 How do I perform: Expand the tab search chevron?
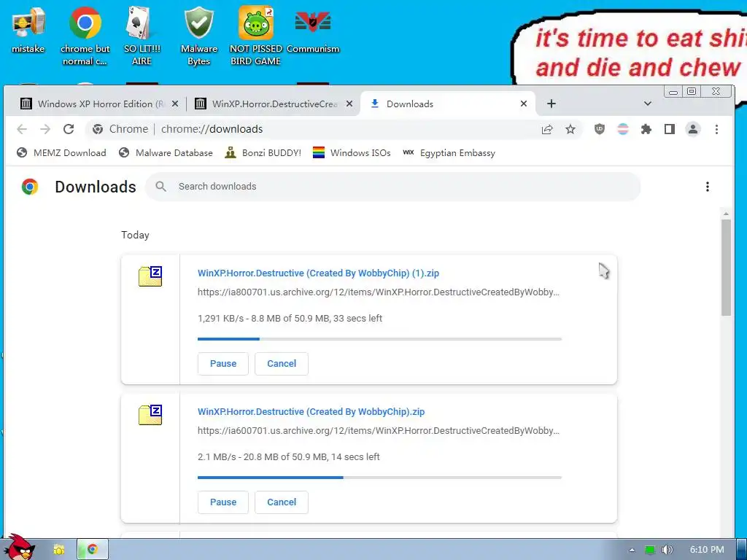click(x=648, y=104)
